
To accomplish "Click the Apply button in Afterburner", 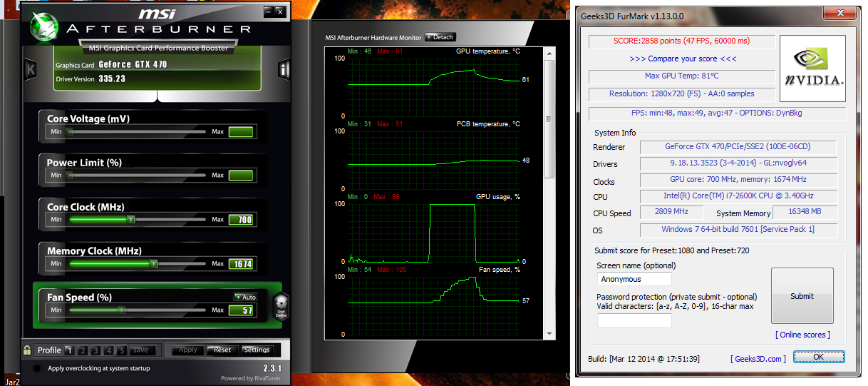I will click(x=188, y=350).
